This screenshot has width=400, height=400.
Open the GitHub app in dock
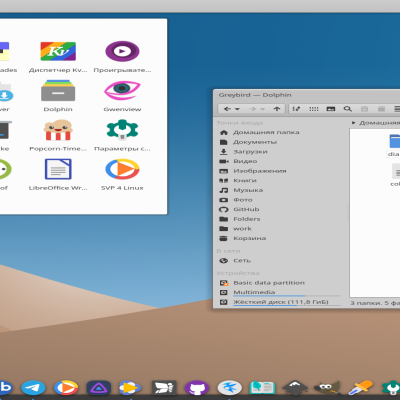point(197,388)
